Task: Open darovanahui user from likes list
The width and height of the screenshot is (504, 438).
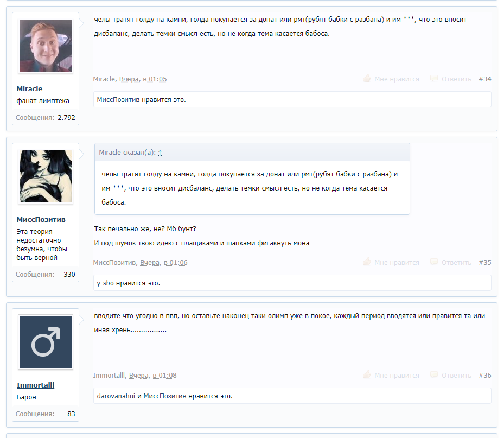Action: pyautogui.click(x=116, y=396)
